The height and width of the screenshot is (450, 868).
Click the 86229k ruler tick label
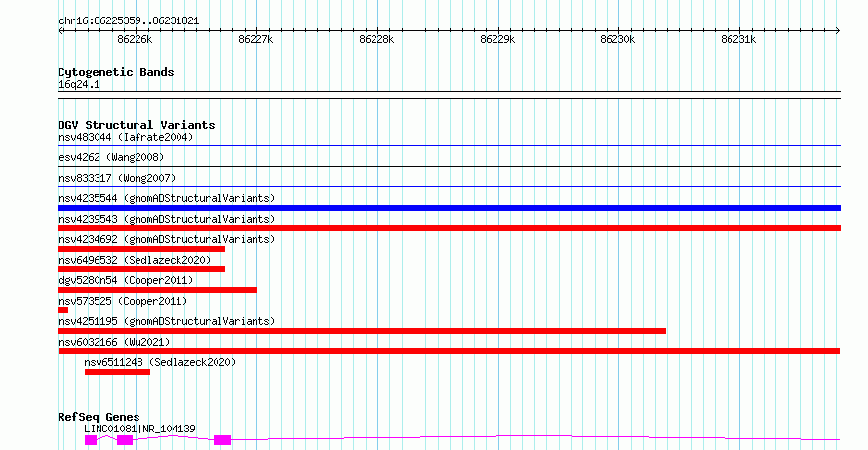tap(497, 40)
